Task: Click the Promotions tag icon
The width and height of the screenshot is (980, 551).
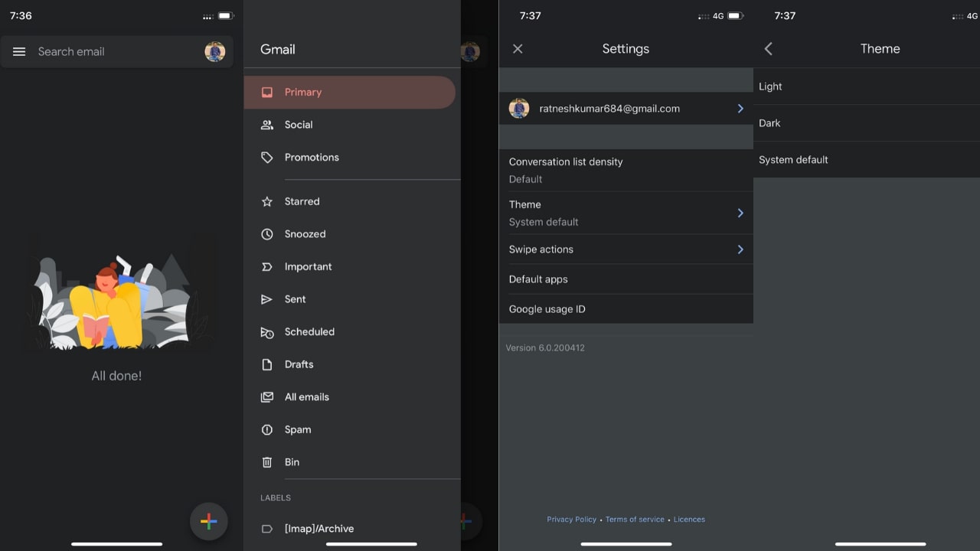Action: pyautogui.click(x=267, y=157)
